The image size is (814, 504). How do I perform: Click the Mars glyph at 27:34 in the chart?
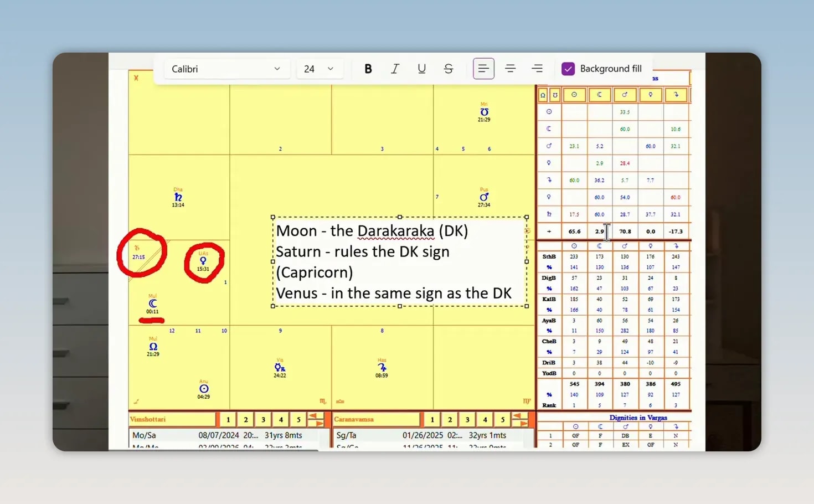tap(484, 197)
